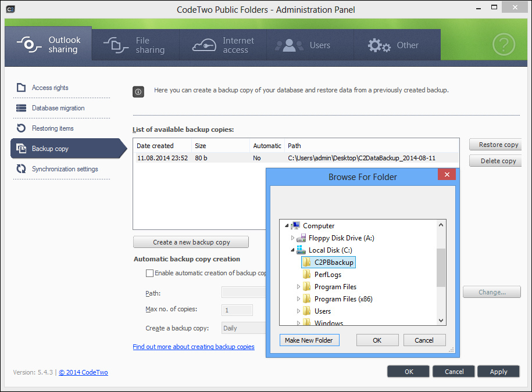The image size is (532, 392).
Task: Click folder tree scrollbar thumb
Action: 441,268
